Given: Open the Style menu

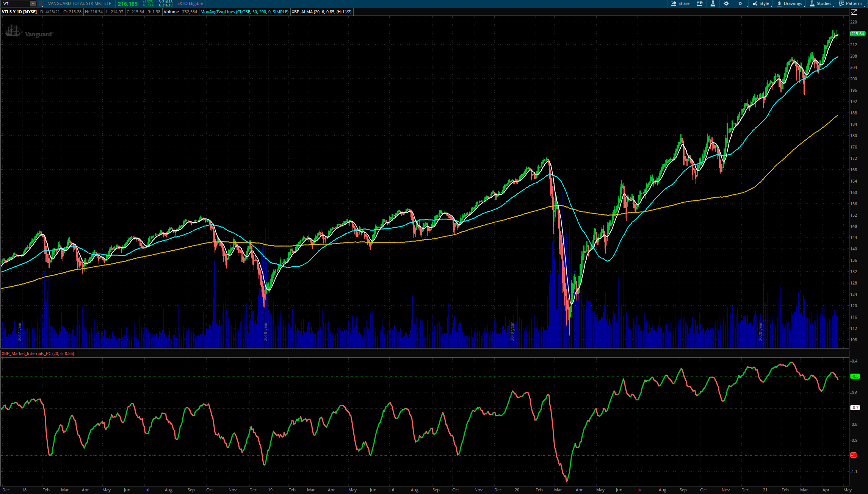Looking at the screenshot, I should pyautogui.click(x=761, y=3).
